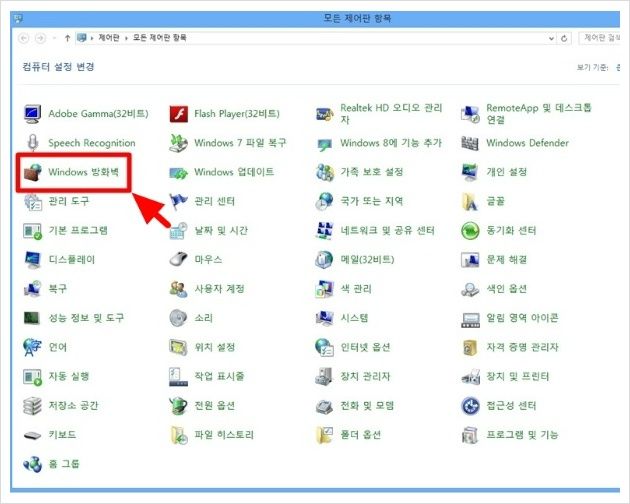Screen dimensions: 630x504
Task: Open the 알림 영역 아이콘 link
Action: coord(522,318)
